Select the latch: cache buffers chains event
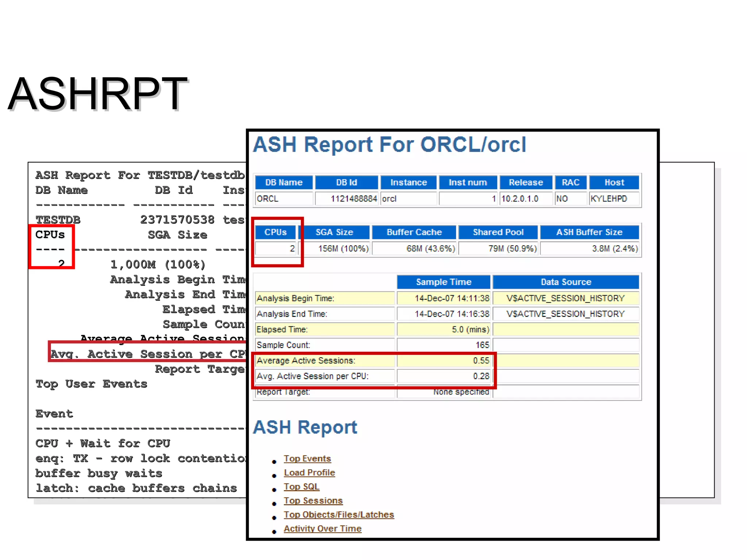Screen dimensions: 747x560 136,488
